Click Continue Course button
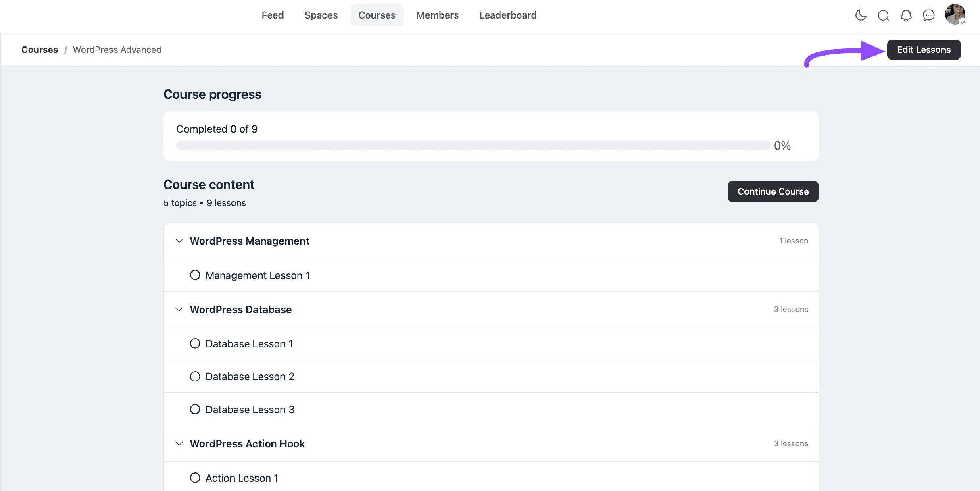The image size is (980, 491). click(x=773, y=191)
